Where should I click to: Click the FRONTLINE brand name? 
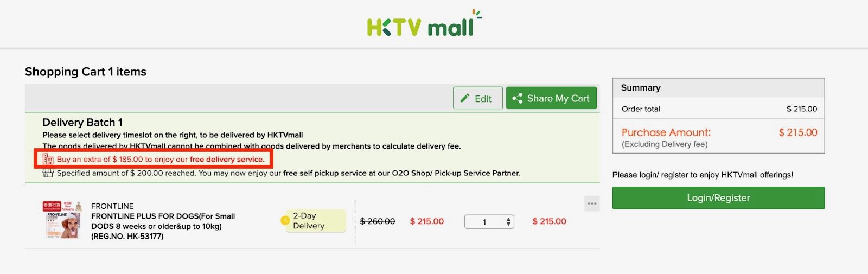click(112, 206)
